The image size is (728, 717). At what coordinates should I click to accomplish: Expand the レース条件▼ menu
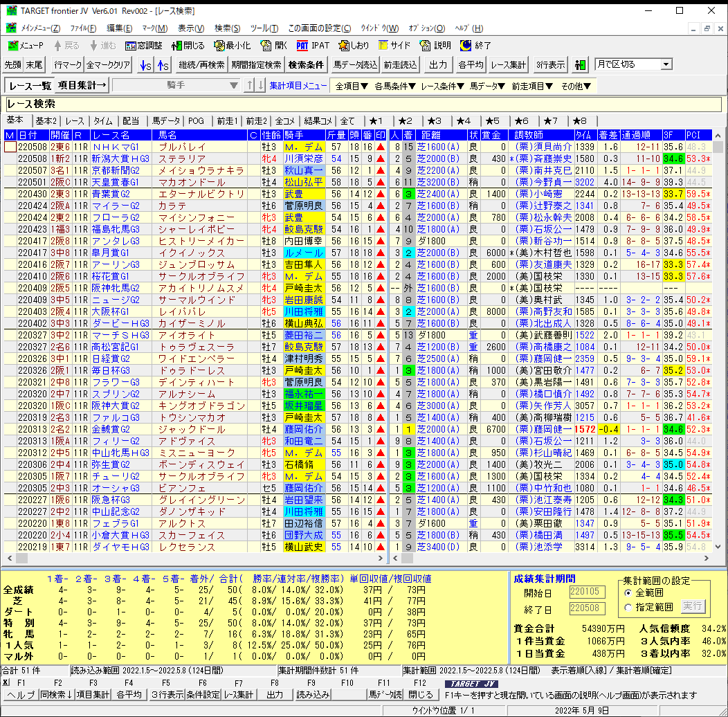coord(442,86)
